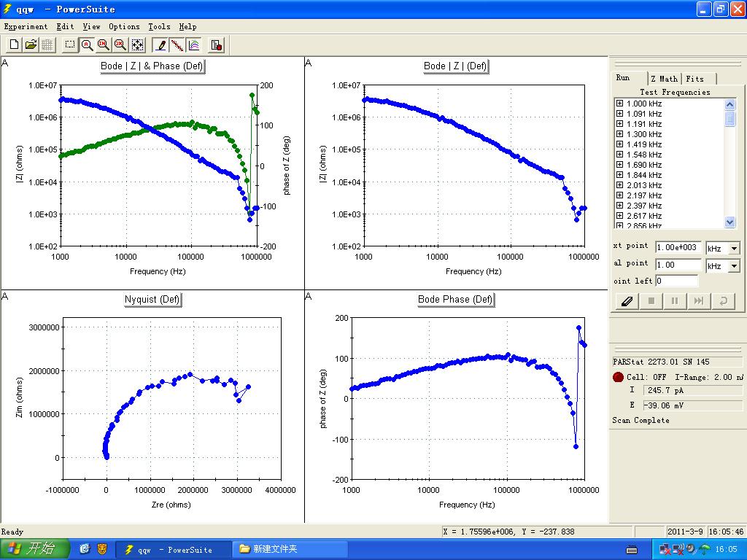Click the Test Frequencies list scrollbar thumb
The height and width of the screenshot is (560, 747).
click(730, 119)
